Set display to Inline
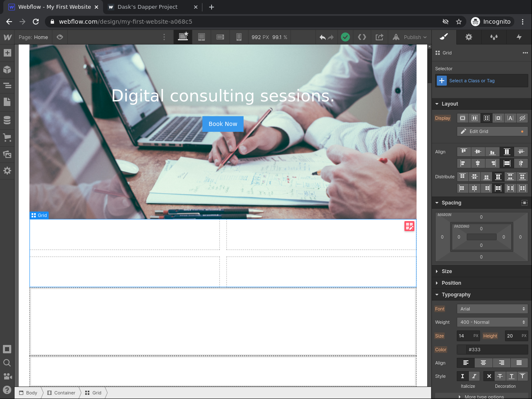Screen dimensions: 532x399 pos(510,118)
